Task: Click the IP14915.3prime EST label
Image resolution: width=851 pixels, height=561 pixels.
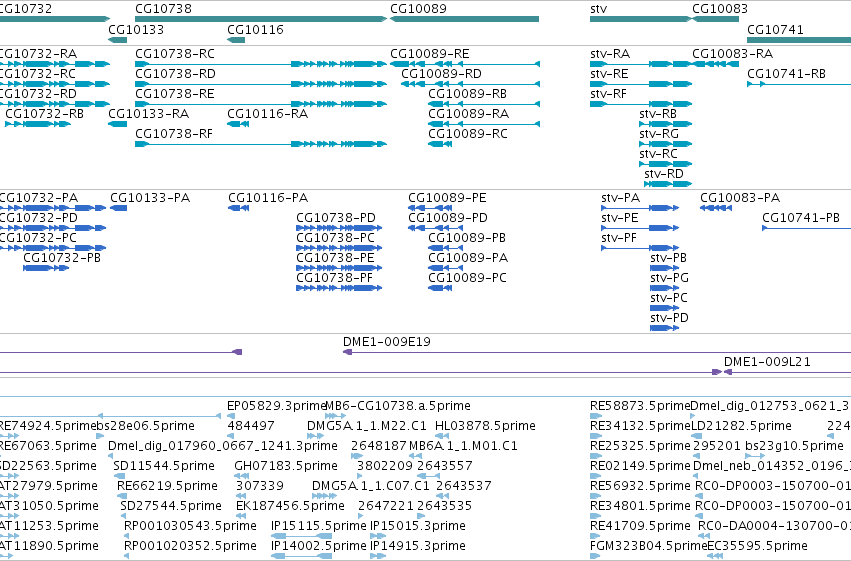Action: click(x=417, y=547)
